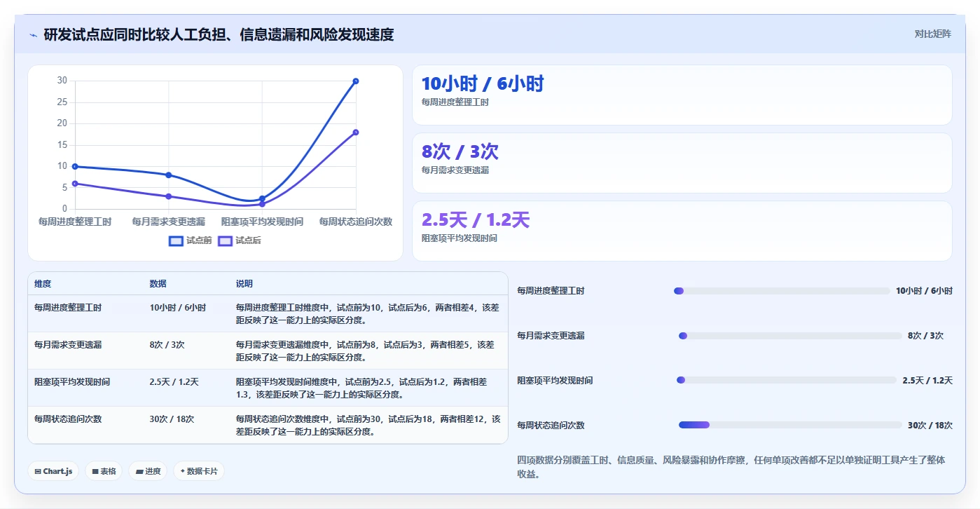Open the 8次 / 3次 data card

click(x=682, y=163)
